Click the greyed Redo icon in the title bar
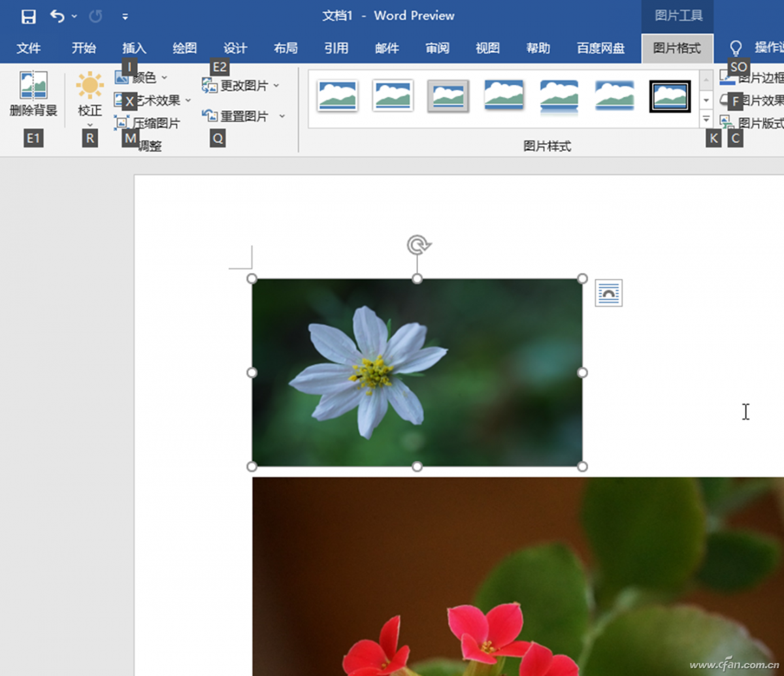Viewport: 784px width, 676px height. pos(96,16)
